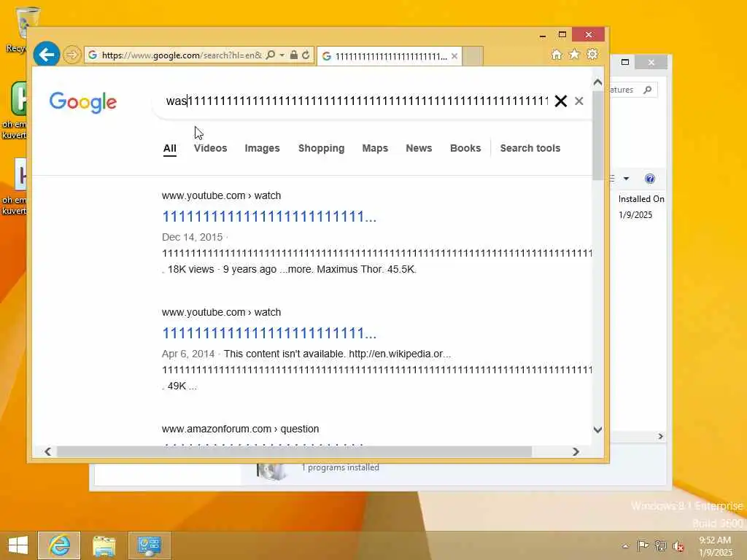Viewport: 747px width, 560px height.
Task: Switch to the Maps tab
Action: 375,148
